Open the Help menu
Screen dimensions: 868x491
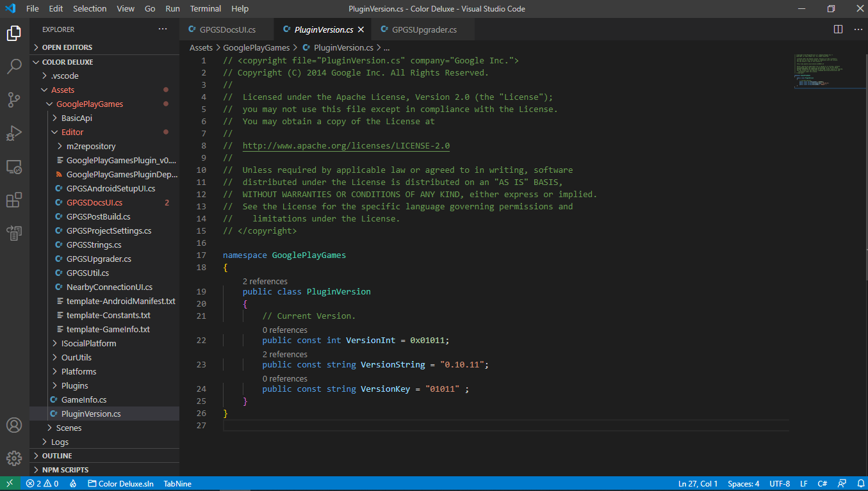240,9
